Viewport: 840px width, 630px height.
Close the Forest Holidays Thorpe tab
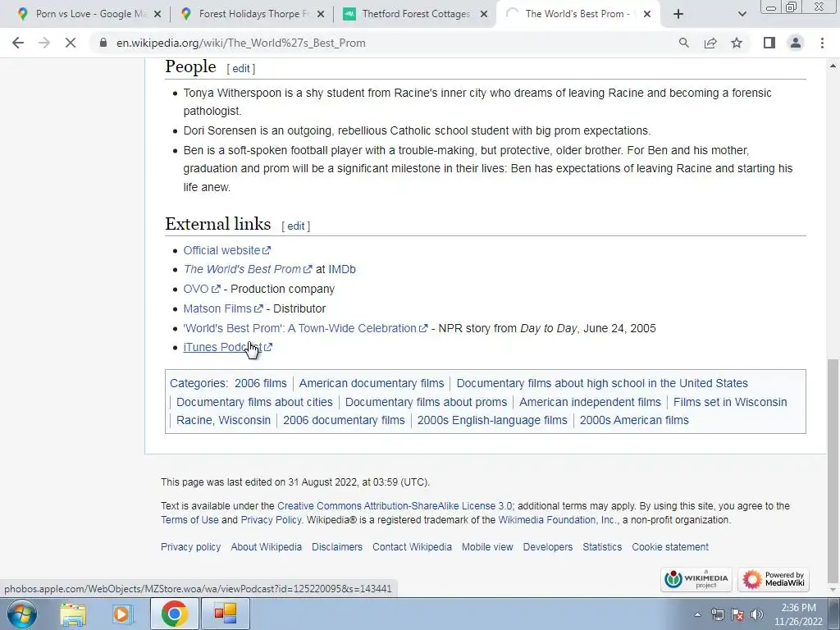pyautogui.click(x=321, y=15)
